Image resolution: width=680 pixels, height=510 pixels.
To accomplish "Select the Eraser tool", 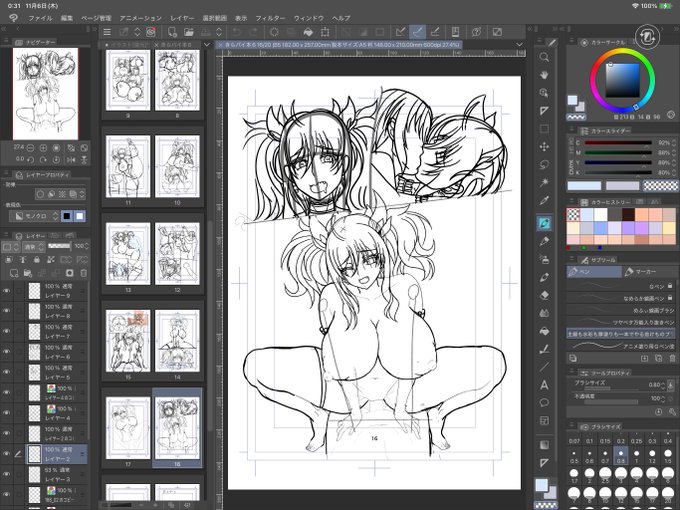I will pos(544,295).
